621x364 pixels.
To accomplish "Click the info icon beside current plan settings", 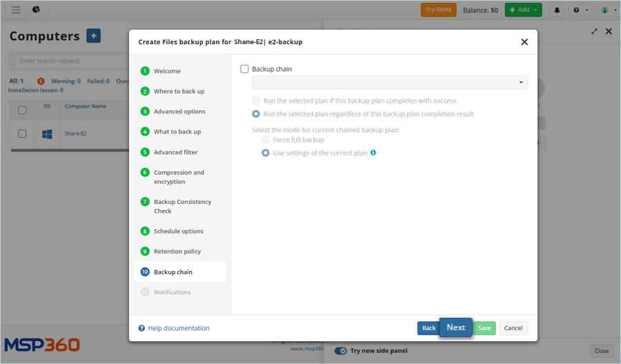I will pos(373,153).
